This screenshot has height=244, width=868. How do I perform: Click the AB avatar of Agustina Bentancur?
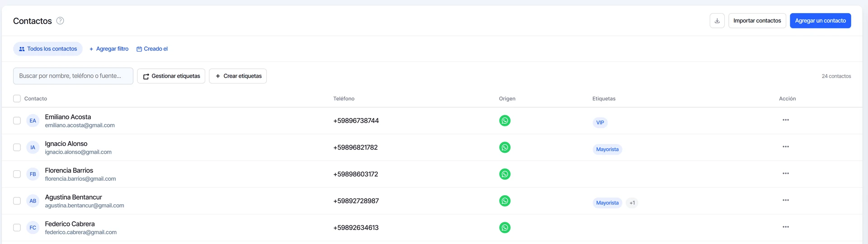point(33,201)
